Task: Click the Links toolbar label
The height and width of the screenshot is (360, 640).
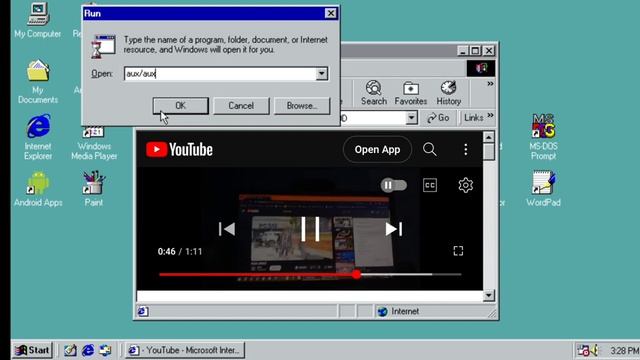Action: click(473, 118)
